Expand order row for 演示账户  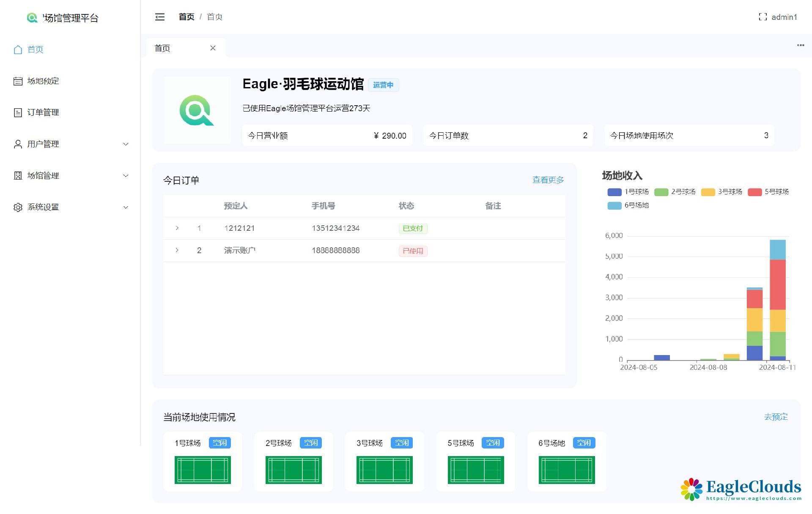tap(177, 250)
